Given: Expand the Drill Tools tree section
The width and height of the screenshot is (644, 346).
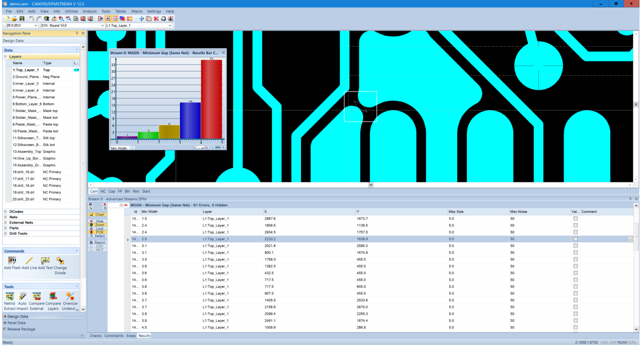Looking at the screenshot, I should (5, 233).
